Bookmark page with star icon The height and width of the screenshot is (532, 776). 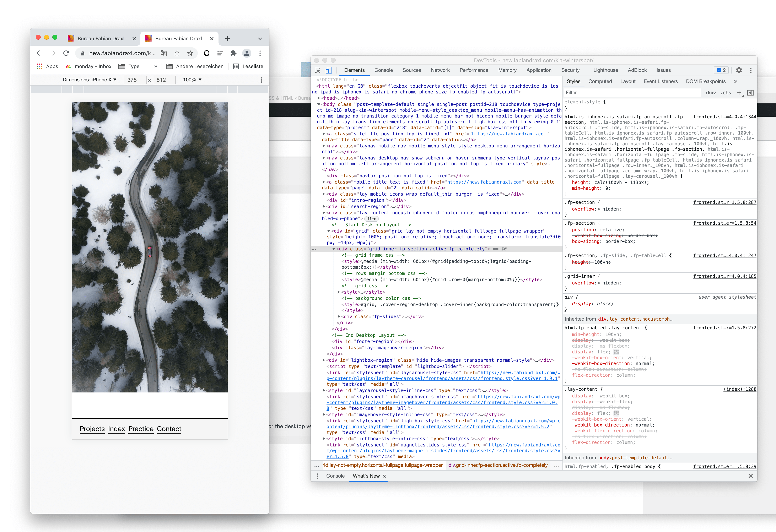pyautogui.click(x=190, y=53)
